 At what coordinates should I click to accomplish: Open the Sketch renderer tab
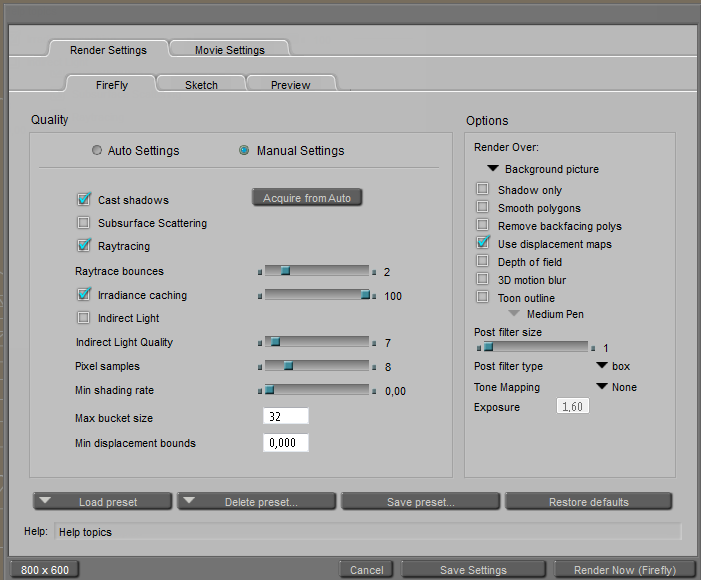(201, 85)
